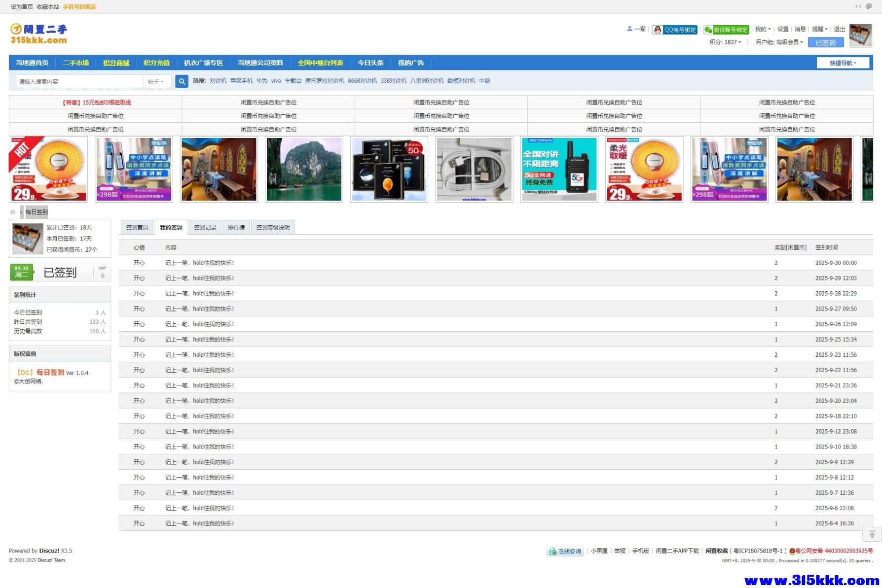882x588 pixels.
Task: Click the width toggle arrows icon
Action: [858, 6]
